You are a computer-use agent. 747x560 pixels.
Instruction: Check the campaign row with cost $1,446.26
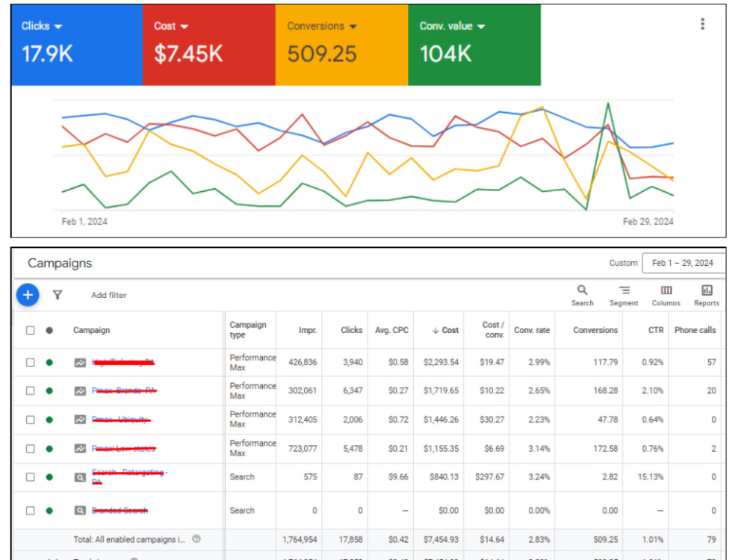click(30, 420)
